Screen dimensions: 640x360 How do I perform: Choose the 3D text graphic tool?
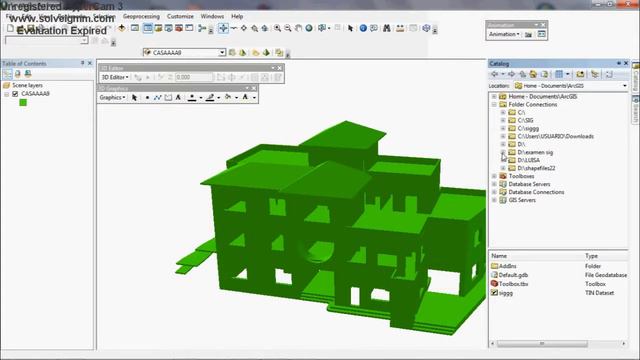pyautogui.click(x=178, y=98)
